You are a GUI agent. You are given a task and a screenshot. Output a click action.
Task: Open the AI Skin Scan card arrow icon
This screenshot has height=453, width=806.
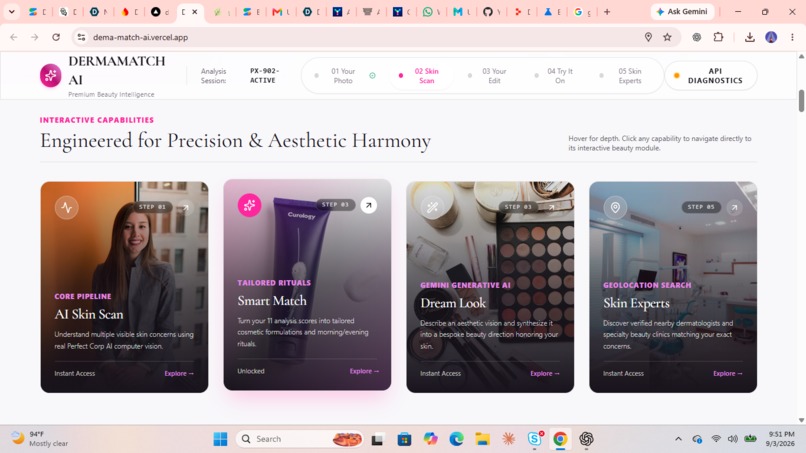[186, 207]
